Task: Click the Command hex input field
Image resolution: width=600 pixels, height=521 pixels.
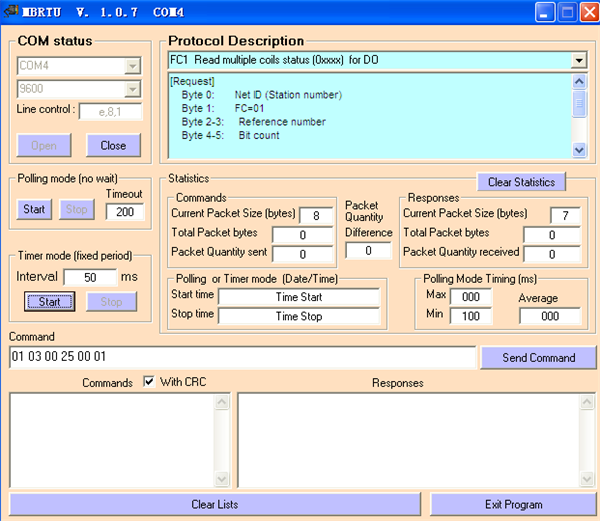Action: (x=242, y=357)
